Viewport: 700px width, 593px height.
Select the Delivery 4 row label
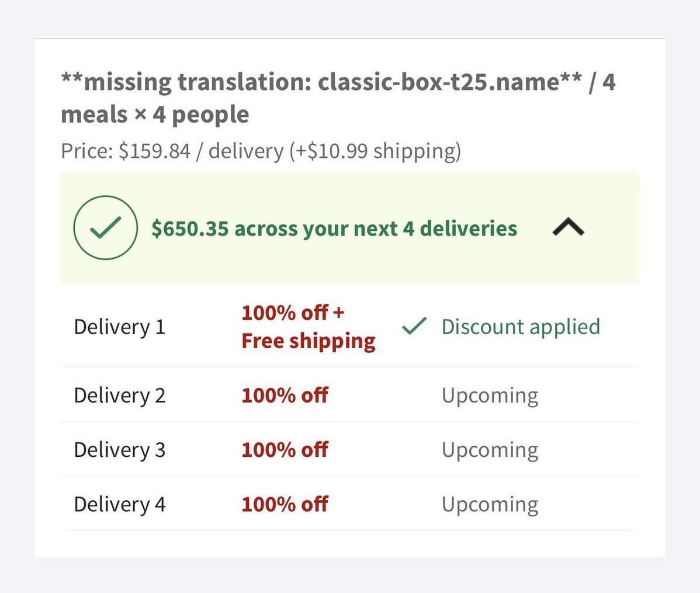(119, 504)
